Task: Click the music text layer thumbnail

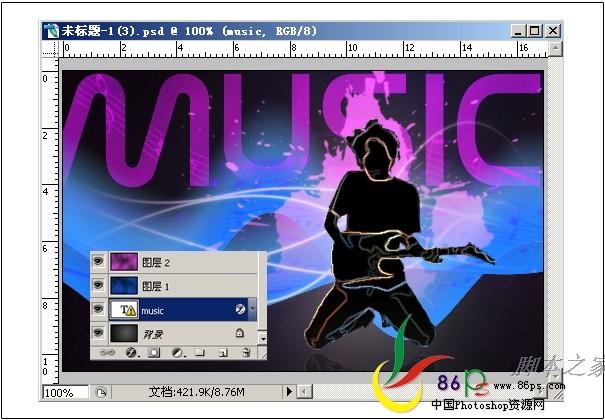Action: 124,309
